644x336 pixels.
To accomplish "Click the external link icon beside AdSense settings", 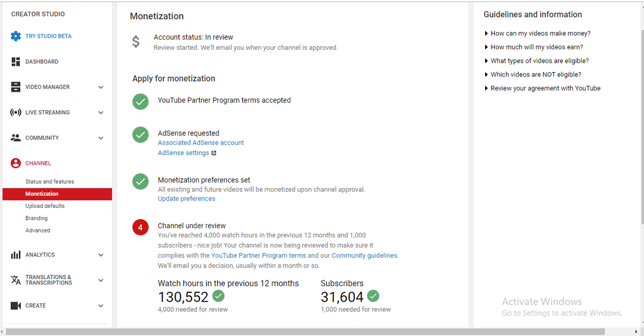I will (214, 153).
